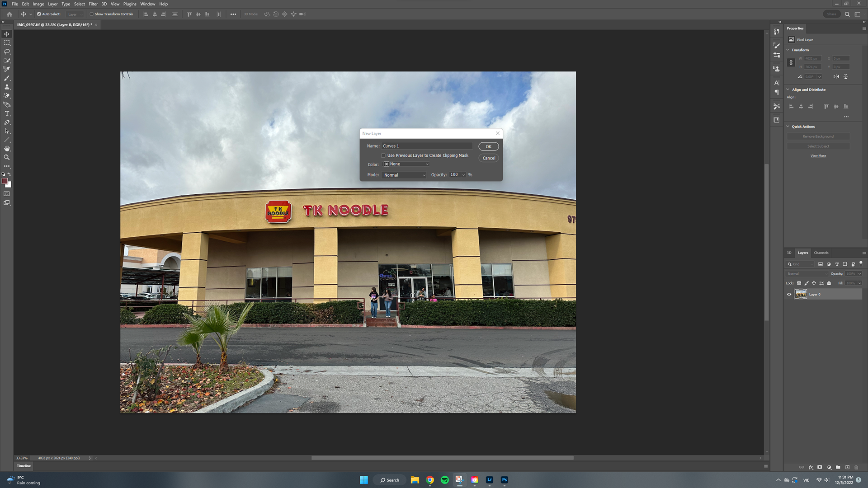Viewport: 868px width, 488px height.
Task: Enable Use Previous Layer to Create Clipping Mask
Action: coord(383,155)
